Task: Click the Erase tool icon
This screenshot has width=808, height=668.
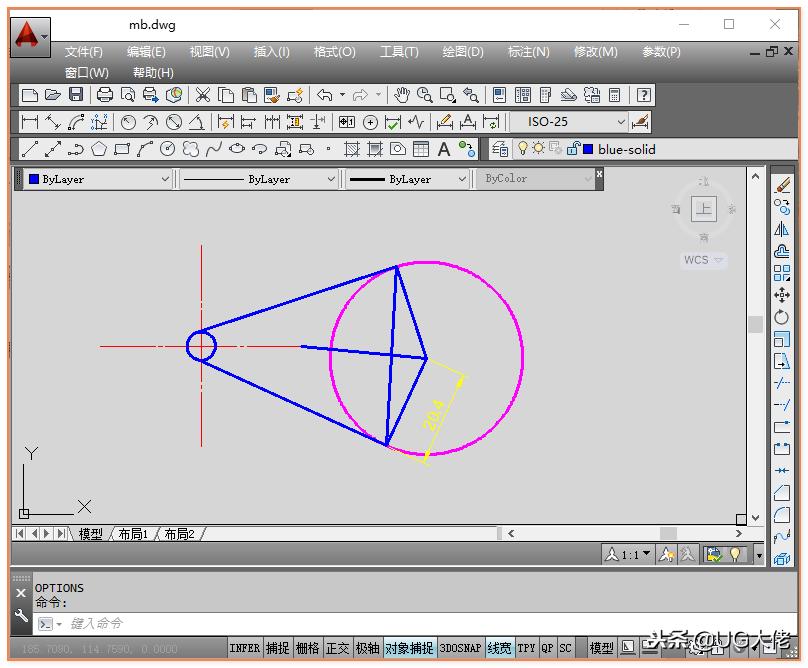Action: tap(782, 184)
